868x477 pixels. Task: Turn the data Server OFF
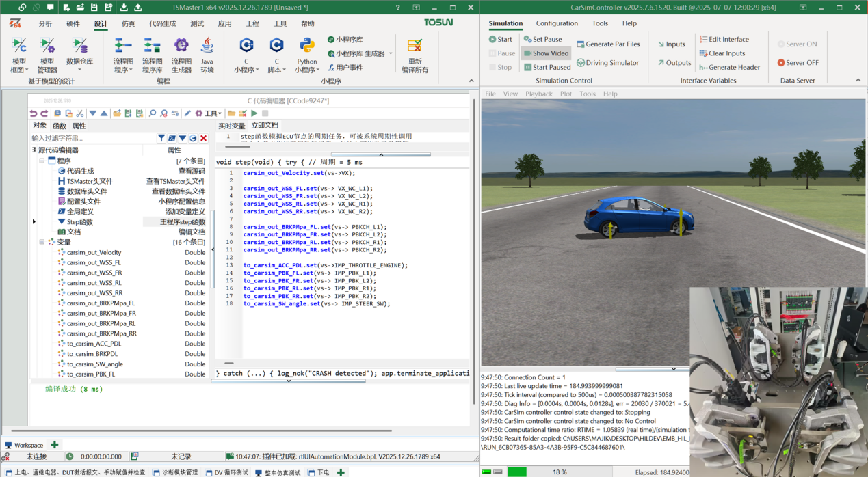click(x=797, y=63)
